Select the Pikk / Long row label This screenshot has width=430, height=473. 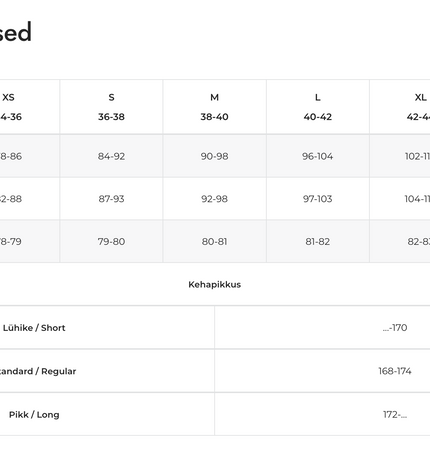pos(34,415)
